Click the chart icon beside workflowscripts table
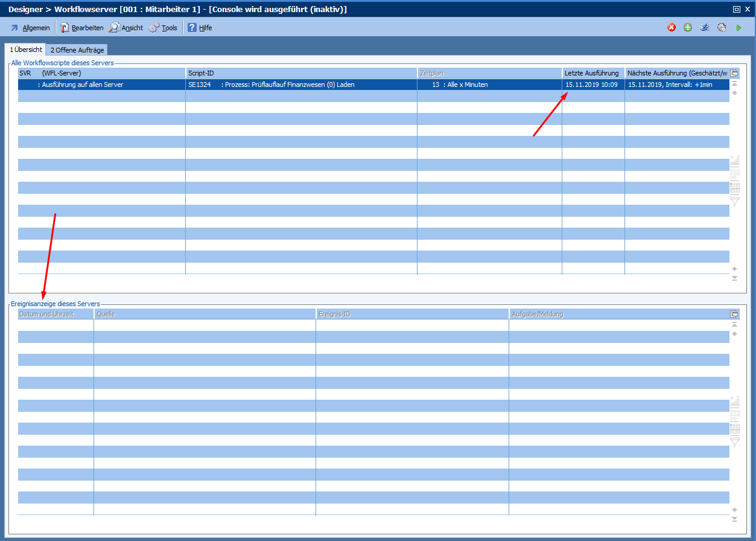 pos(734,161)
